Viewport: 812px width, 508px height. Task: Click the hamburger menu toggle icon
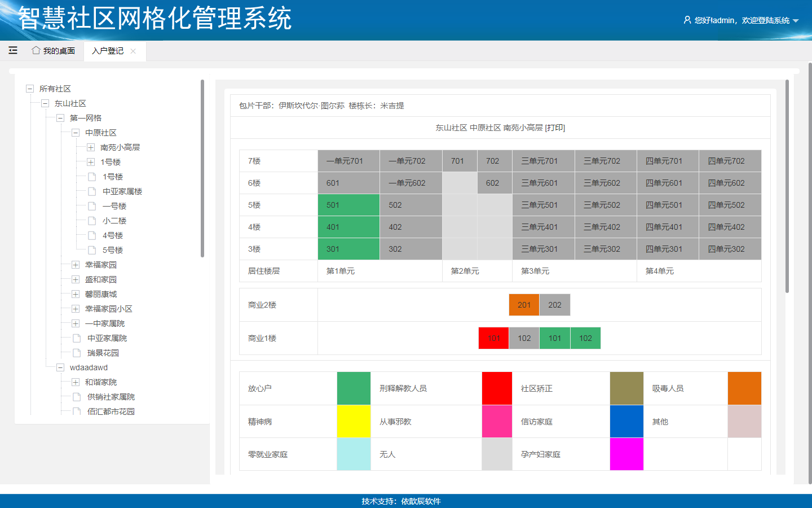13,50
